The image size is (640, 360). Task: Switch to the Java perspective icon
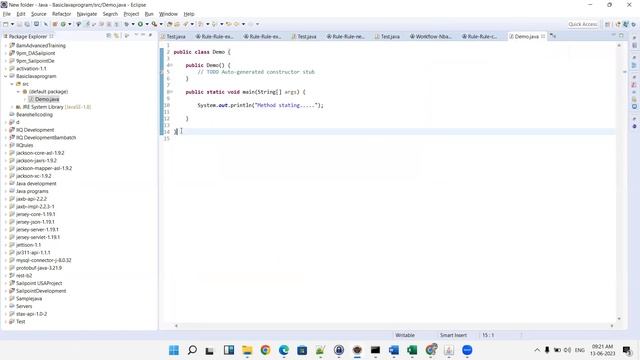(626, 24)
